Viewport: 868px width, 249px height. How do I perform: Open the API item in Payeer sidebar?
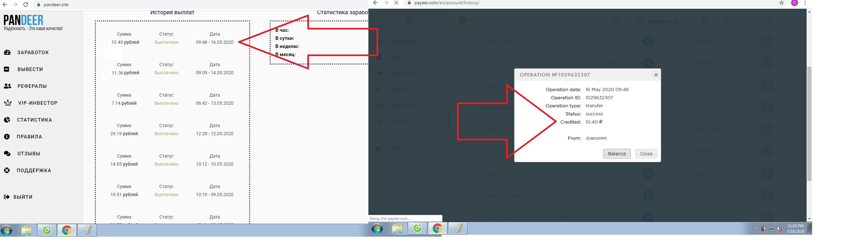coord(395,149)
